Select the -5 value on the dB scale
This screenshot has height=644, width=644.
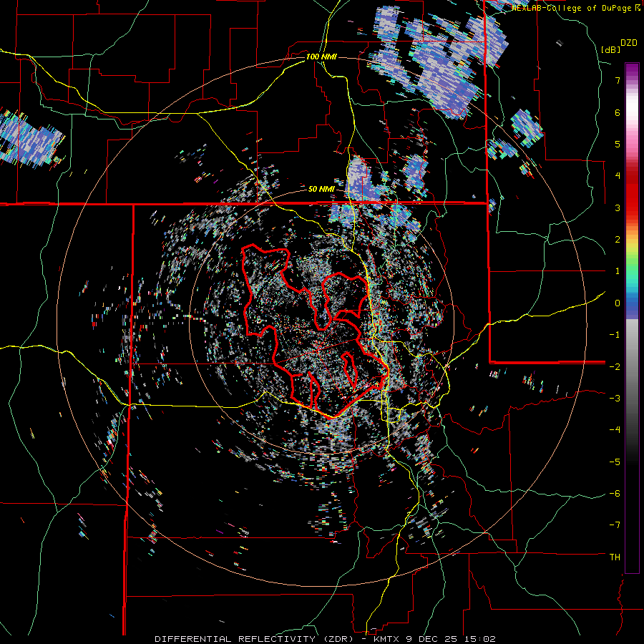pos(615,462)
